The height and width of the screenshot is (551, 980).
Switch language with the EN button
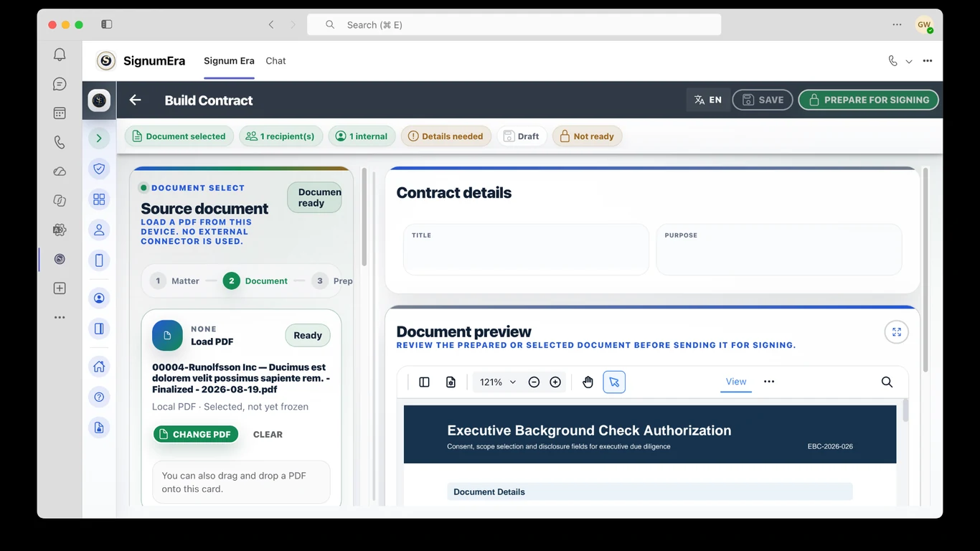707,100
